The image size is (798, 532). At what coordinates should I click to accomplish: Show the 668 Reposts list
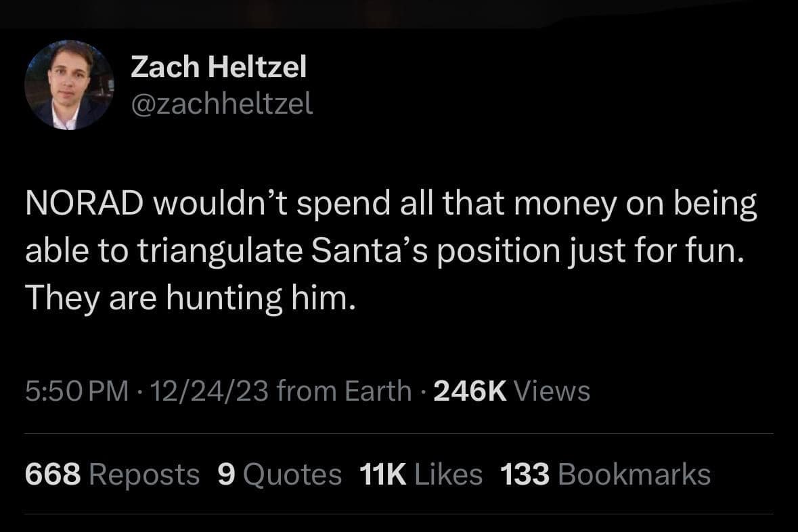(112, 474)
